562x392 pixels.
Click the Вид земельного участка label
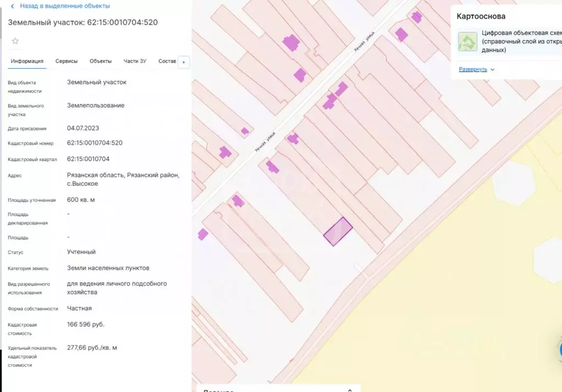pyautogui.click(x=26, y=110)
